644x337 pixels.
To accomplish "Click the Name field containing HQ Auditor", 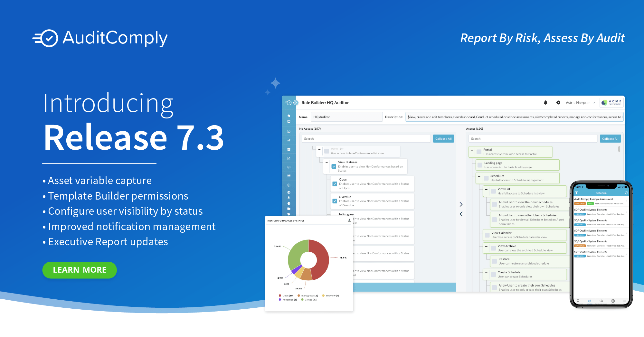I will 347,117.
